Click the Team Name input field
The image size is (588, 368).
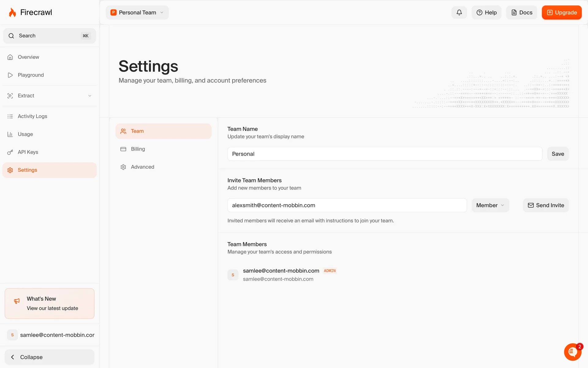(384, 154)
